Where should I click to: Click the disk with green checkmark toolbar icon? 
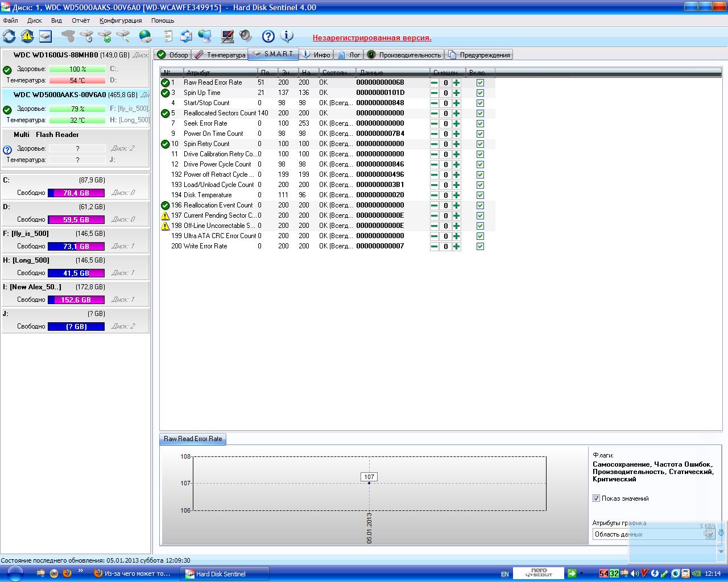tap(105, 36)
